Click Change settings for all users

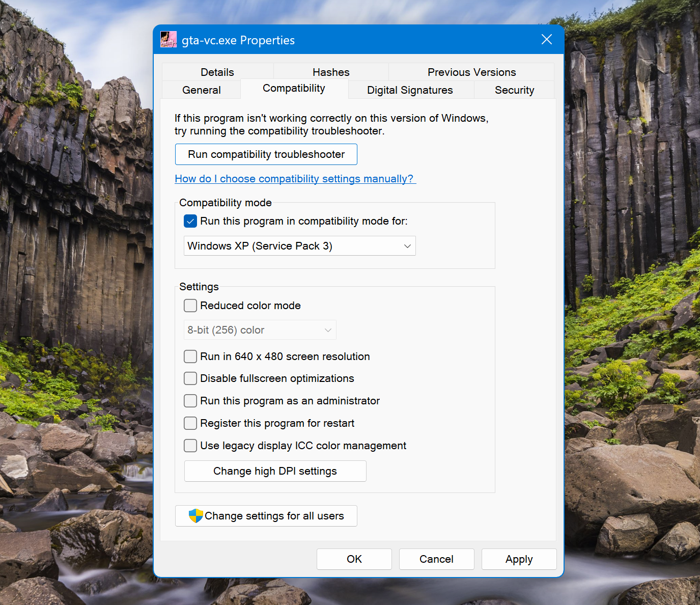(266, 516)
